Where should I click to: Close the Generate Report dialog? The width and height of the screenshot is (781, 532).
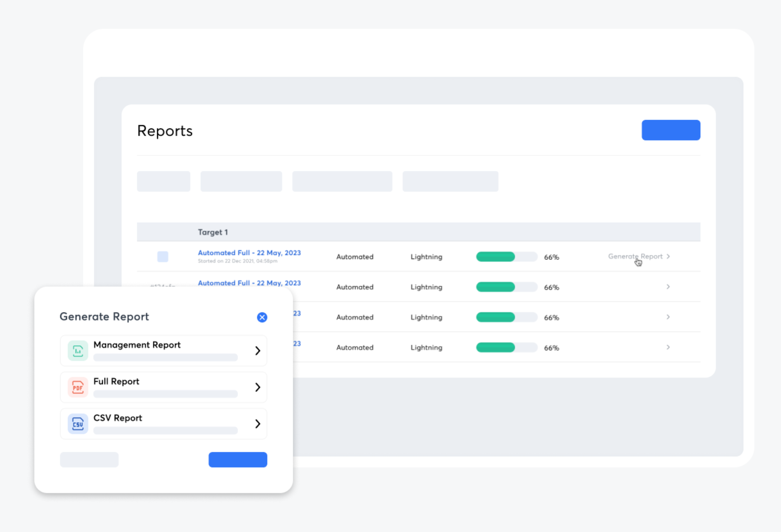coord(262,317)
